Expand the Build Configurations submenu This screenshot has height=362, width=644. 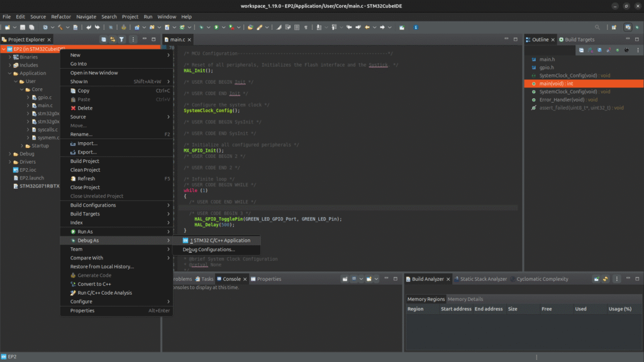coord(92,205)
